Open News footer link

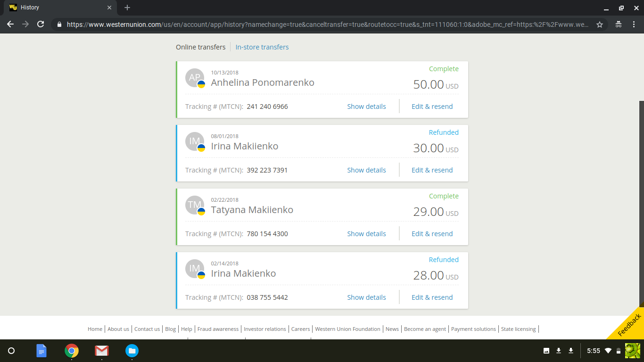(392, 329)
